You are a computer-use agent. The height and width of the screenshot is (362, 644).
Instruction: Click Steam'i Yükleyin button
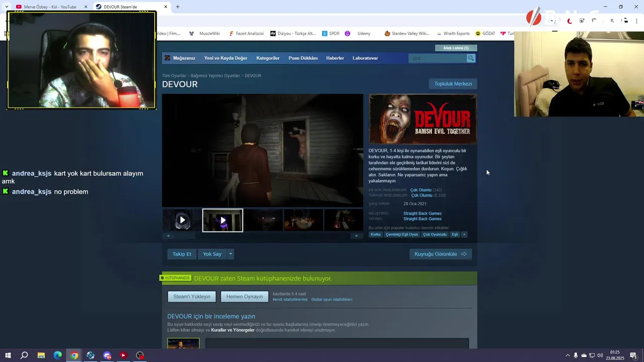click(192, 297)
